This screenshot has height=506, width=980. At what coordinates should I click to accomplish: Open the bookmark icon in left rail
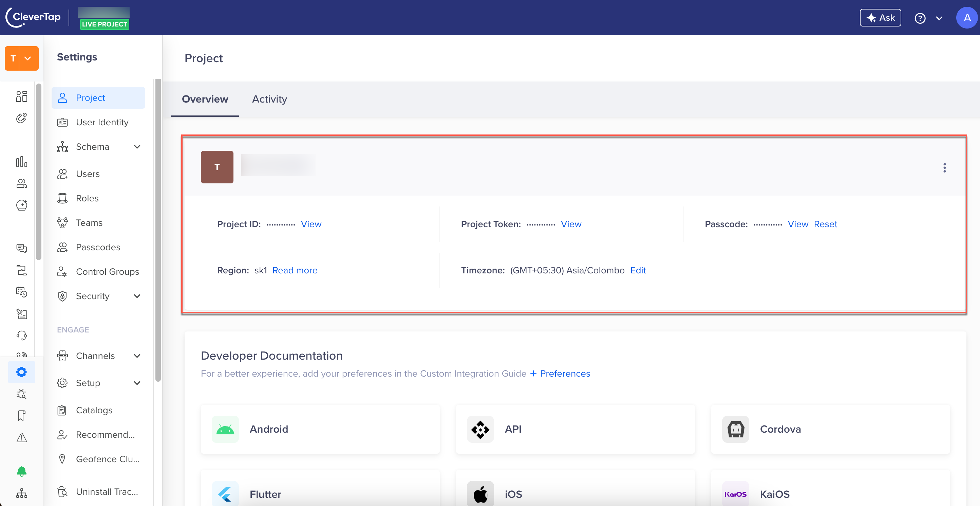(x=22, y=415)
